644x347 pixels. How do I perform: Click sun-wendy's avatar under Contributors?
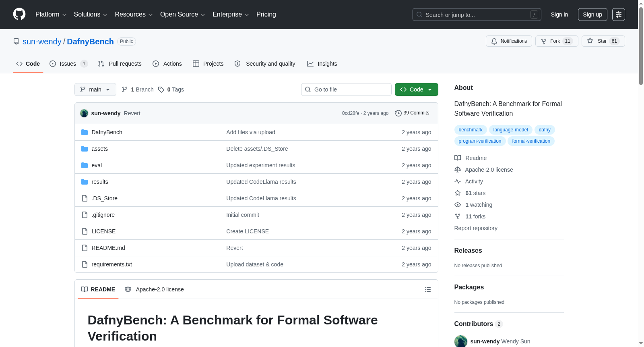pos(461,341)
